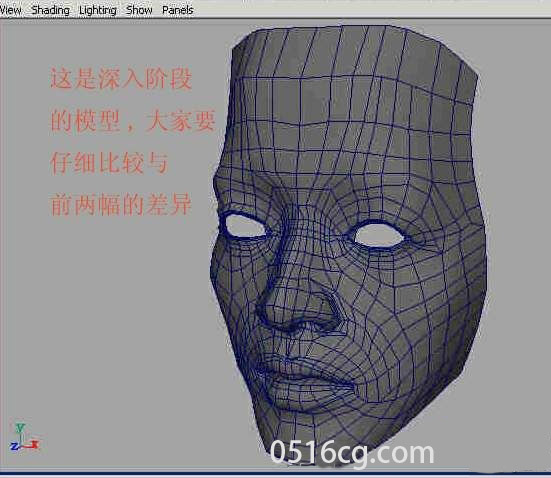Click the red text line '这是深入阶段'
Screen dimensions: 551x478
(x=122, y=79)
